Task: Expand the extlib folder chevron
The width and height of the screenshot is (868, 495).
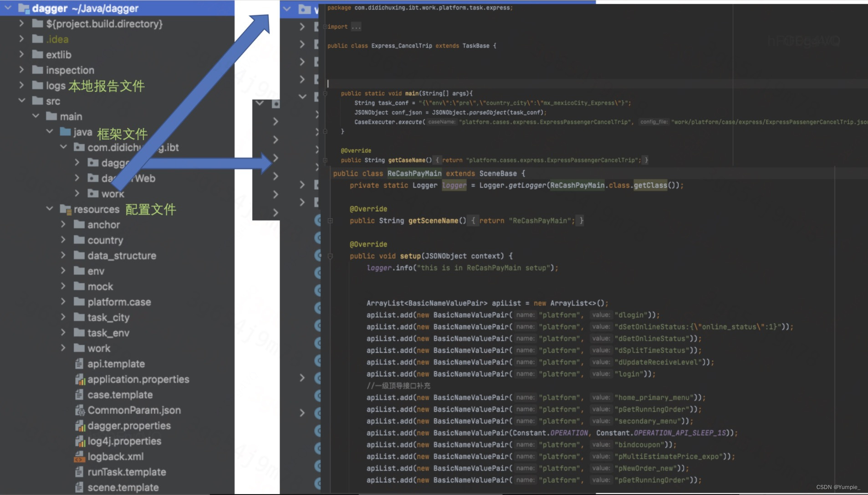Action: point(21,54)
